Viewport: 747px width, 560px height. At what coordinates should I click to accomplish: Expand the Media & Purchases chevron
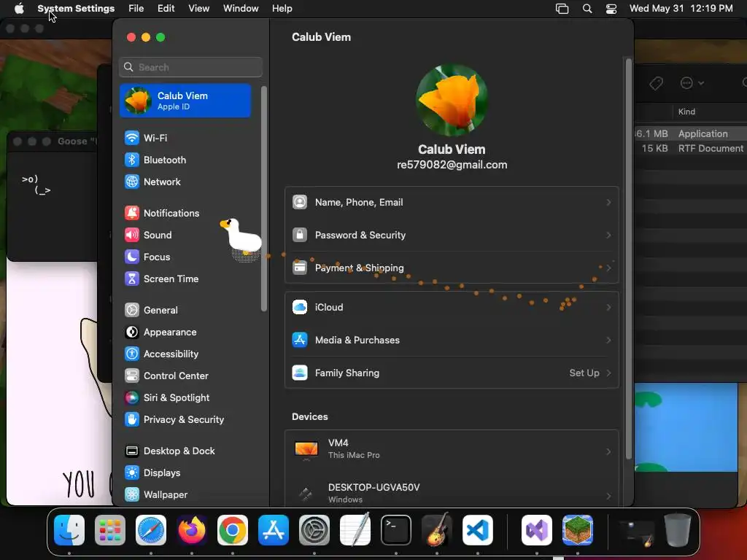coord(608,340)
